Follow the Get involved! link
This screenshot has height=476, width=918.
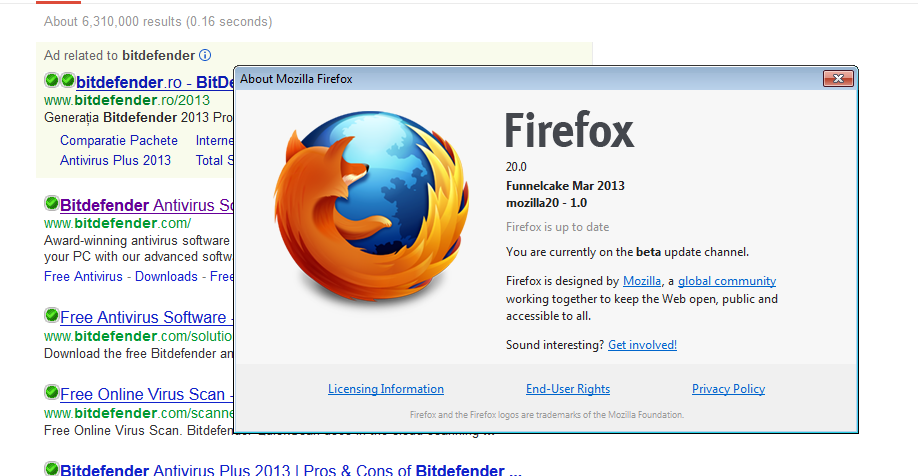pos(642,345)
